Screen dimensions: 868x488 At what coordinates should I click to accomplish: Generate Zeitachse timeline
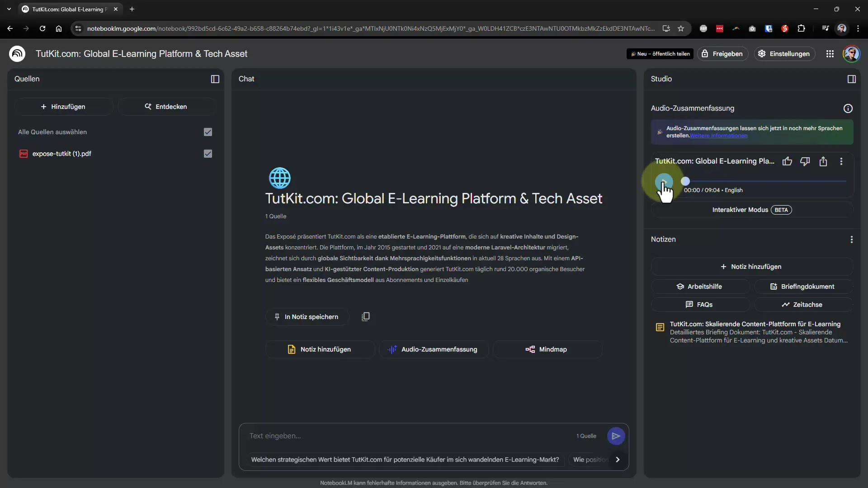(803, 305)
